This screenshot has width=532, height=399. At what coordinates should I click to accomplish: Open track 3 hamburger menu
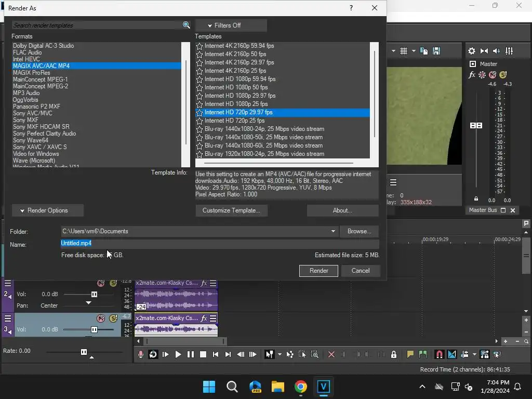(x=7, y=318)
